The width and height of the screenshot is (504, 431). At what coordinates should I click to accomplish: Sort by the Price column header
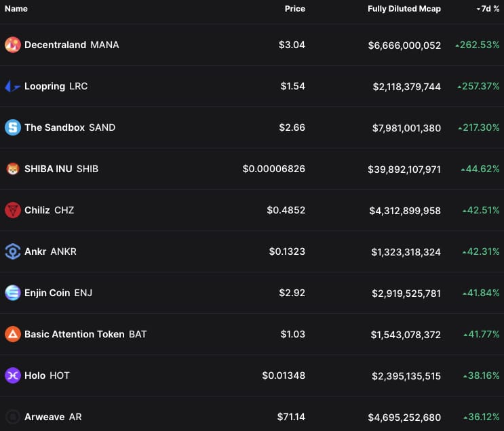pos(294,9)
